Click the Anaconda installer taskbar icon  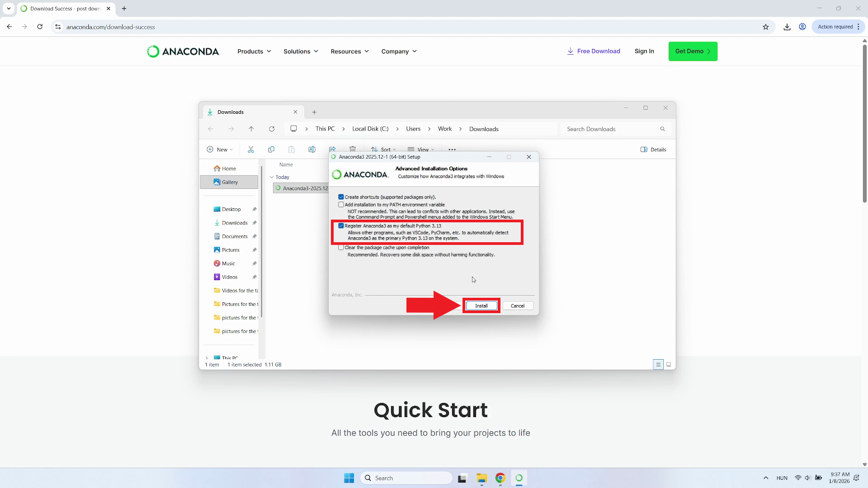[x=519, y=478]
